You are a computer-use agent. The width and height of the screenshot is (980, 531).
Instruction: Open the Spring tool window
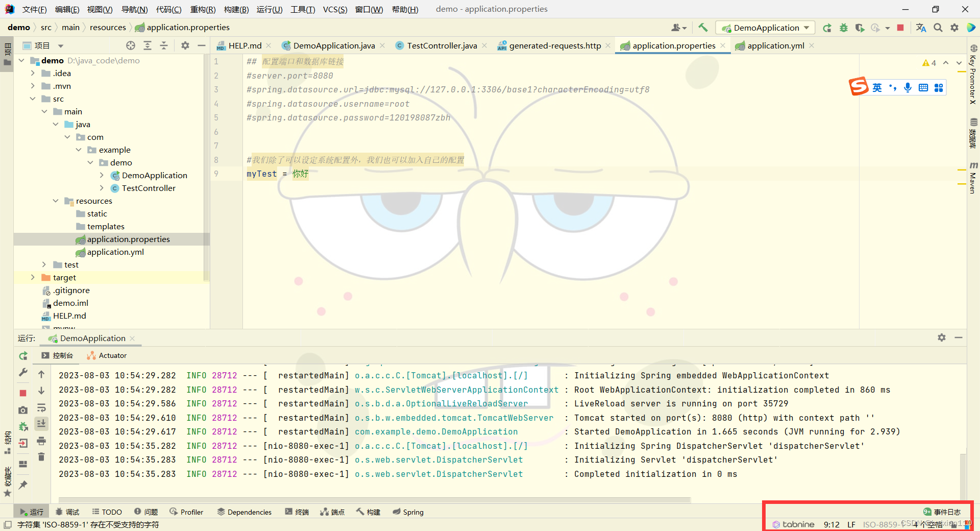pyautogui.click(x=408, y=512)
